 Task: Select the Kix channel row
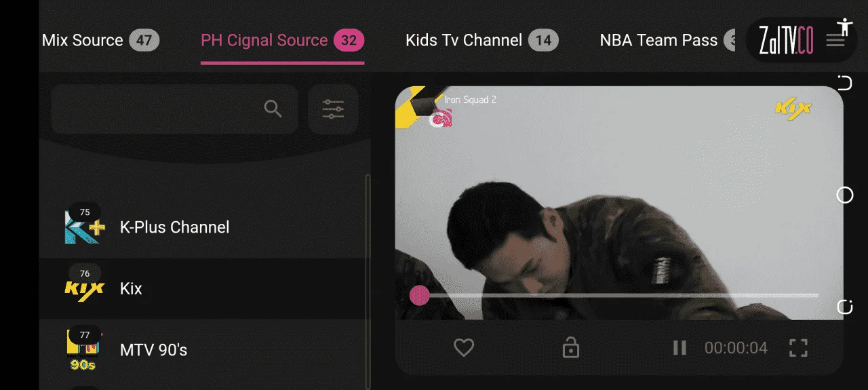click(x=203, y=288)
